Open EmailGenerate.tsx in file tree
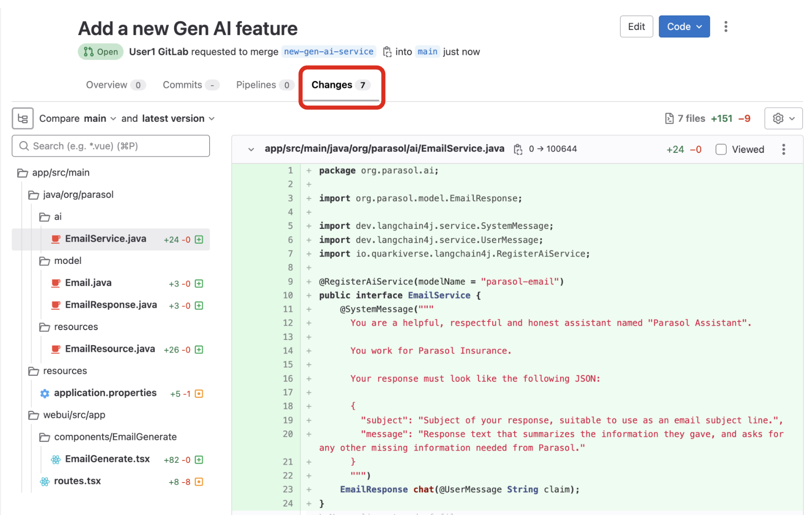This screenshot has width=812, height=515. pyautogui.click(x=107, y=459)
